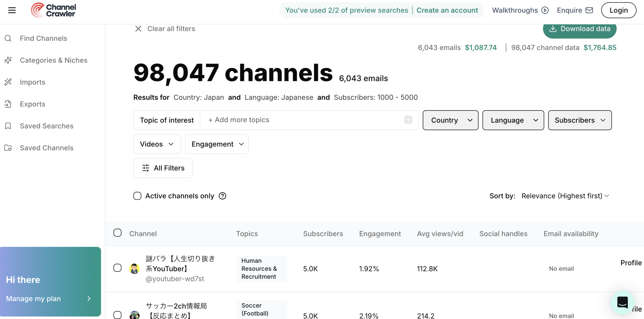
Task: Open Saved Searches in sidebar
Action: (47, 126)
